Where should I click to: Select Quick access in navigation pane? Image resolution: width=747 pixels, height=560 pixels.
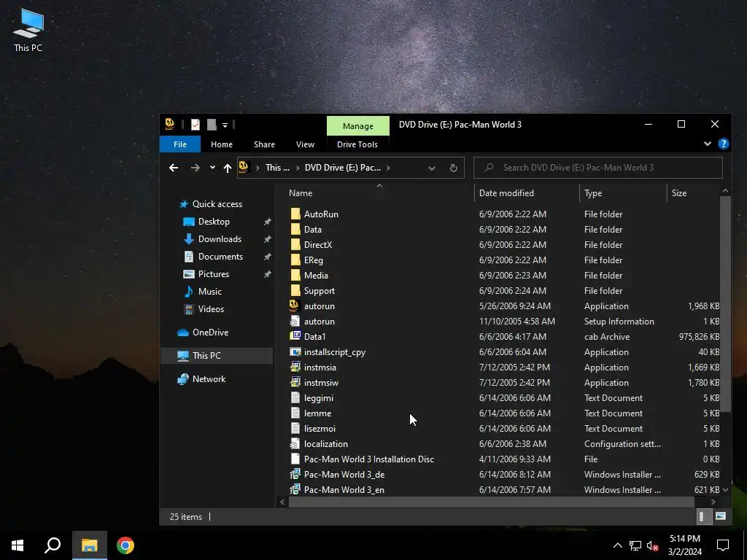[x=217, y=204]
